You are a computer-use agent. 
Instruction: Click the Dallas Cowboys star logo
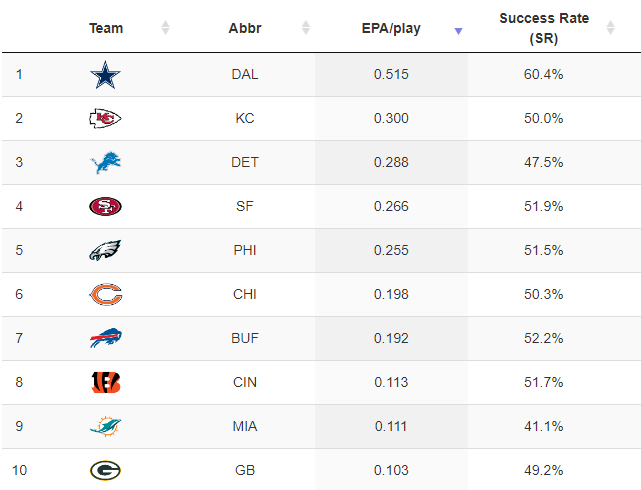(105, 75)
